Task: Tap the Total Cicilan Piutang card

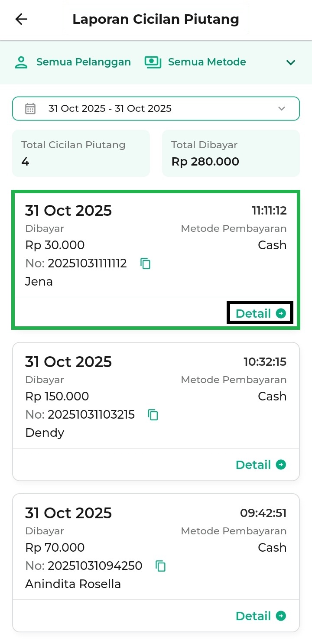Action: tap(81, 153)
